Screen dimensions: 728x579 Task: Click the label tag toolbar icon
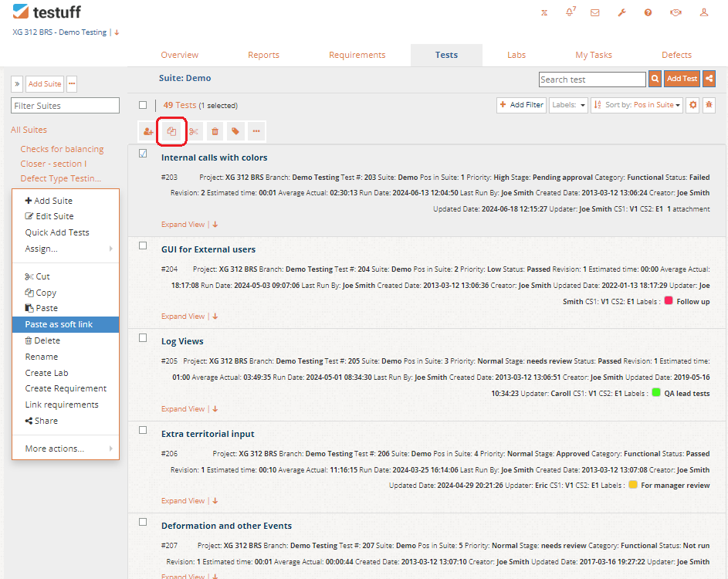coord(235,131)
